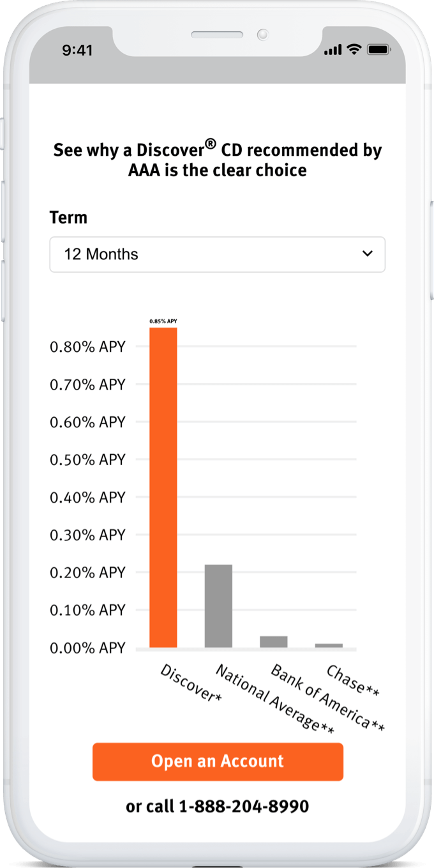Viewport: 434px width, 868px height.
Task: Tap the battery icon in status bar
Action: pyautogui.click(x=378, y=50)
